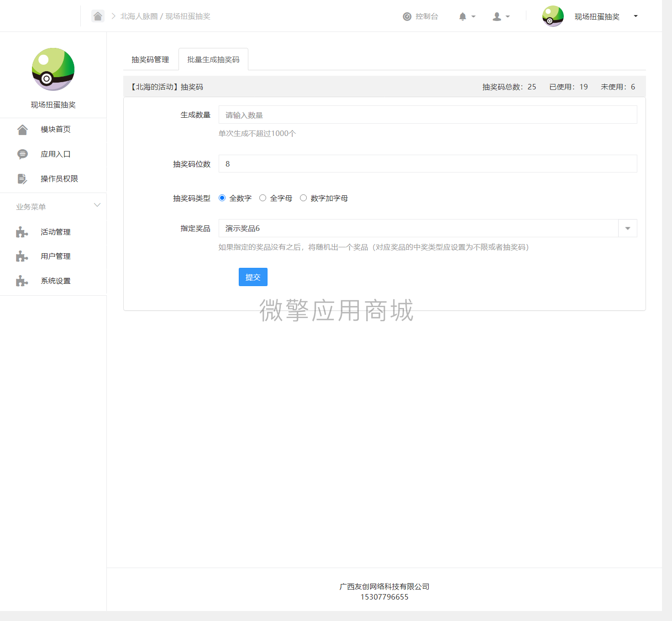Screen dimensions: 672x621
Task: Open 用户管理 in the sidebar
Action: click(x=56, y=256)
